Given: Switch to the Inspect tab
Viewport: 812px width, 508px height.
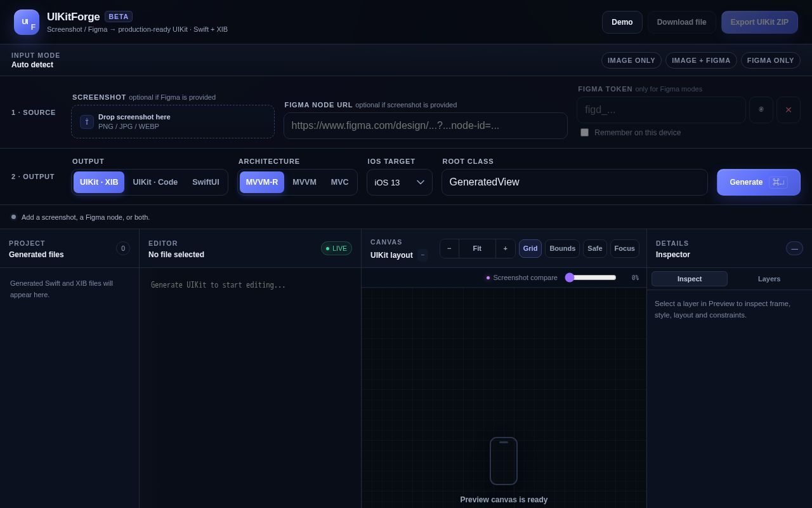Looking at the screenshot, I should pyautogui.click(x=690, y=279).
